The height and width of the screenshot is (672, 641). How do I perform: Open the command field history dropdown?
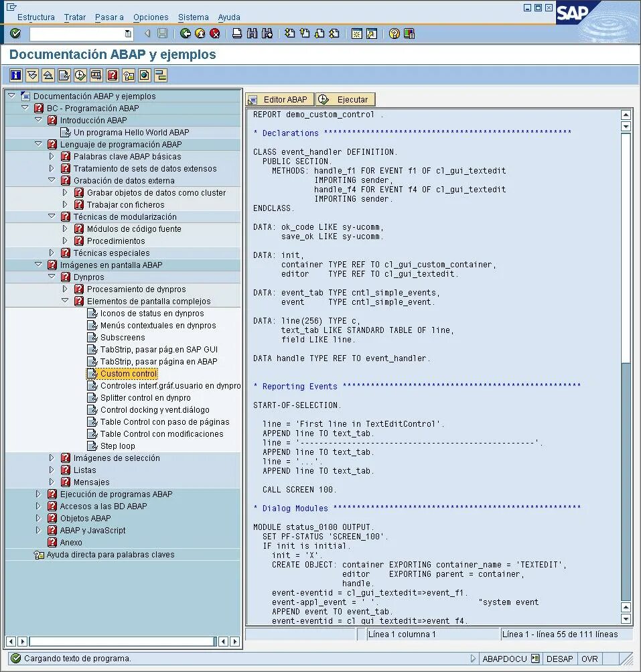[x=128, y=33]
